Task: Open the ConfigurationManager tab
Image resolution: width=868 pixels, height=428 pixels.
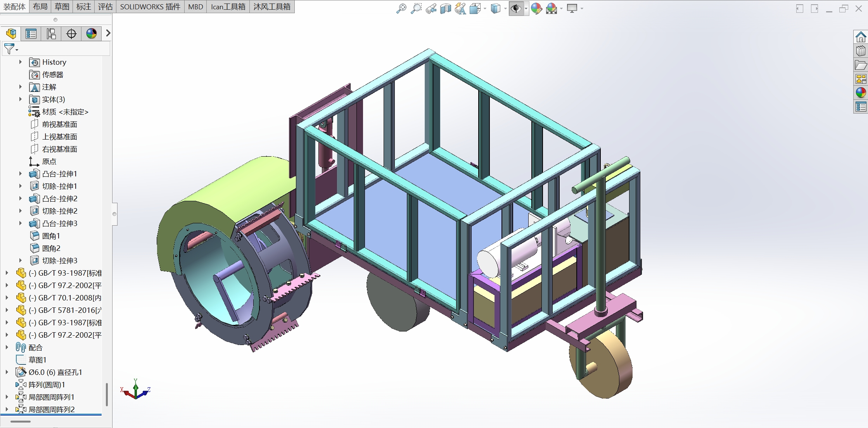Action: click(x=51, y=34)
